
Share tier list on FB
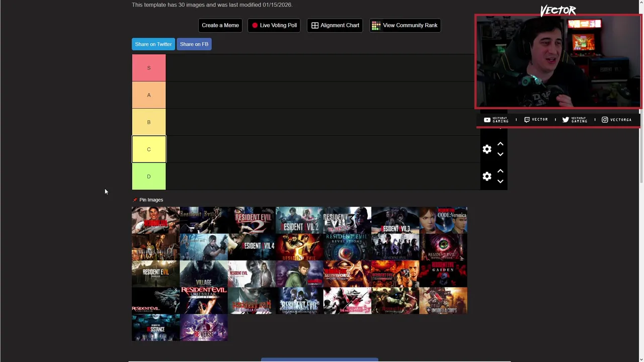pos(194,44)
